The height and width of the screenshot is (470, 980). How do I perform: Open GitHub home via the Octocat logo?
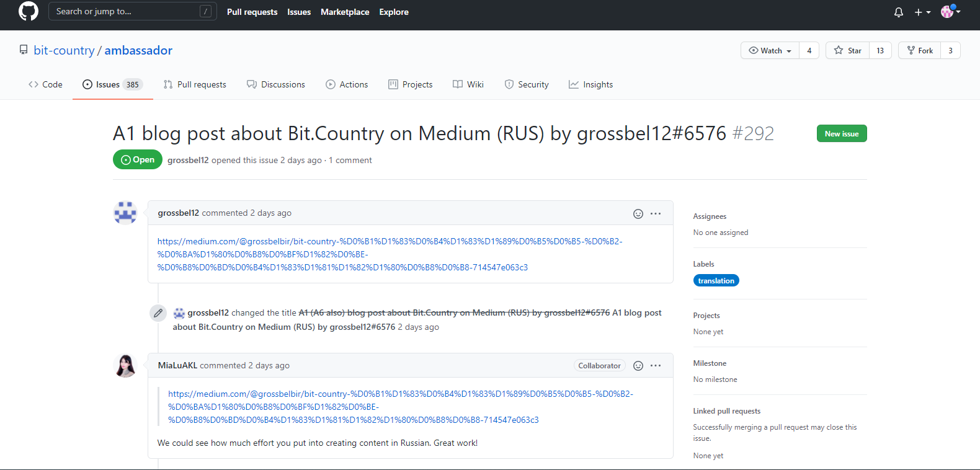pos(29,12)
